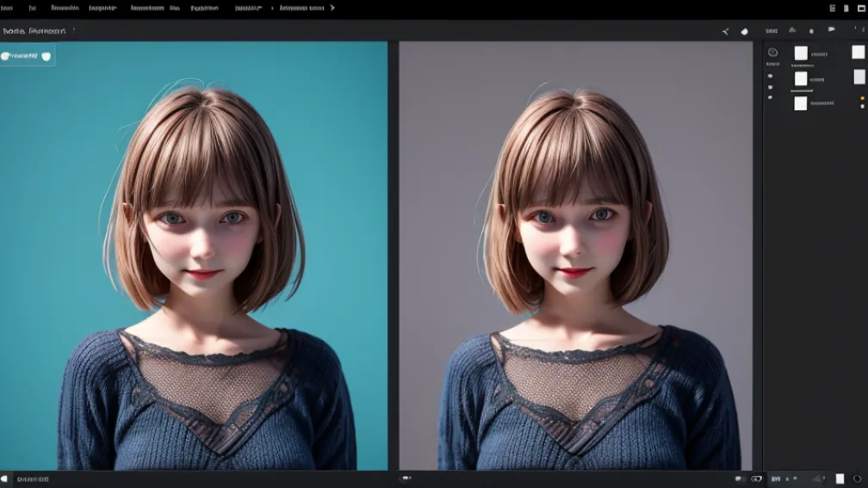Click the white square icon in bottom status bar

coord(840,479)
